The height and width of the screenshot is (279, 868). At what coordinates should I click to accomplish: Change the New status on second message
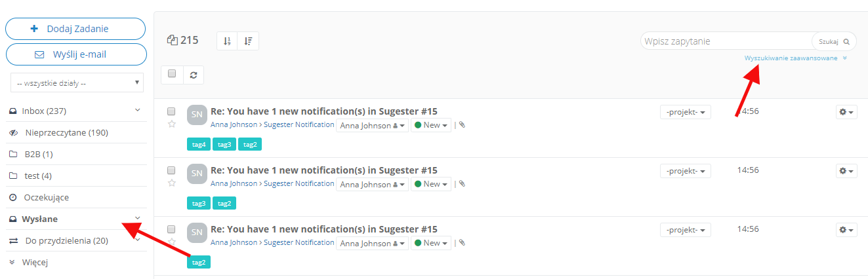click(x=431, y=184)
